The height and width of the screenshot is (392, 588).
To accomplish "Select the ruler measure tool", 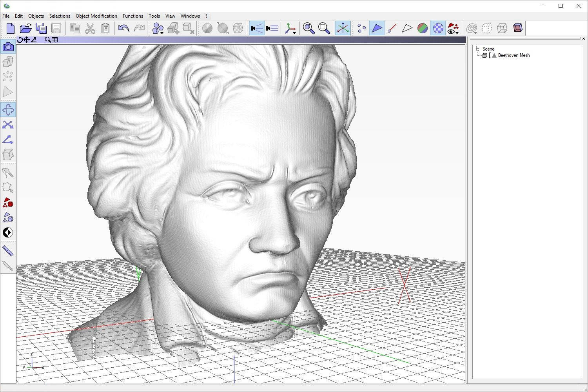I will (8, 251).
